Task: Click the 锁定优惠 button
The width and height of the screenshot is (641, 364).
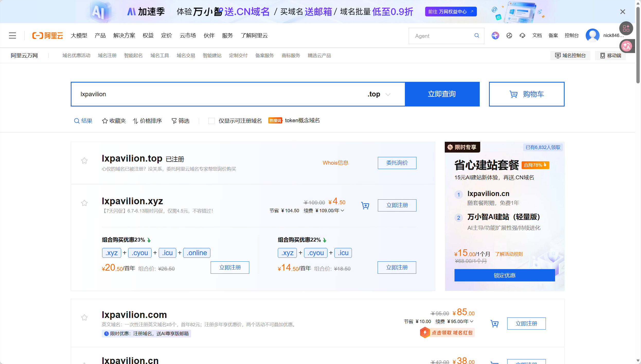Action: coord(504,275)
